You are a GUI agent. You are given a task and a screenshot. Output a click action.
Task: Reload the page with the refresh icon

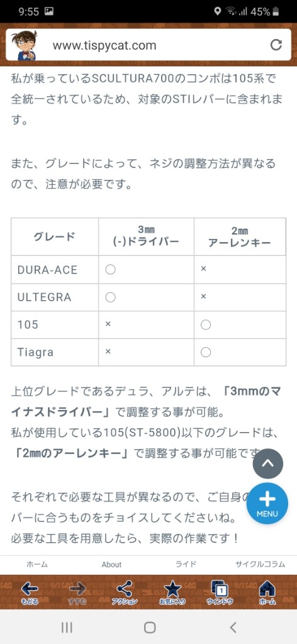point(276,45)
